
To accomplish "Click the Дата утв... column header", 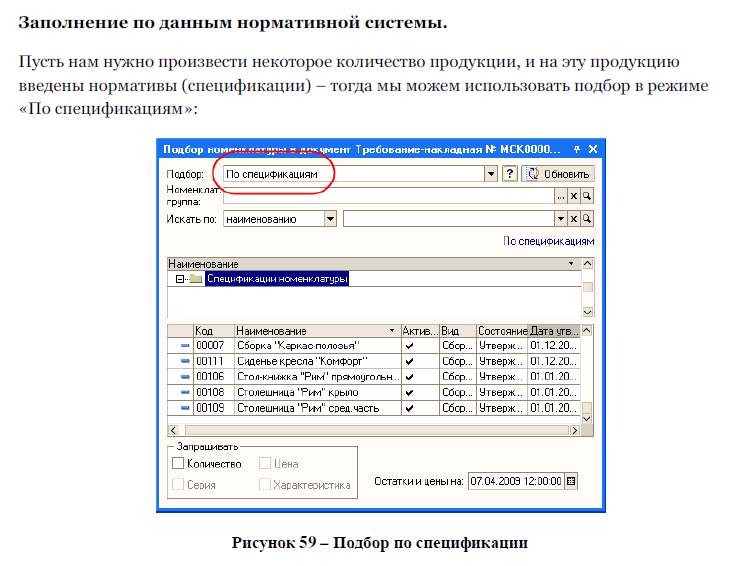I will (x=554, y=330).
